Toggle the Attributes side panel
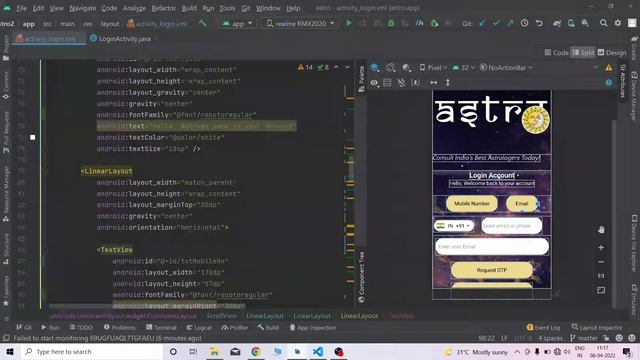The image size is (640, 360). 622,80
